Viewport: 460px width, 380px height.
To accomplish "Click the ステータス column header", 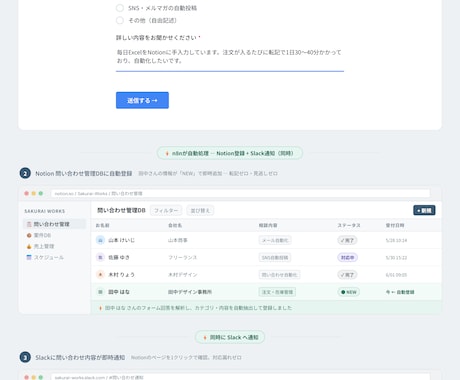I will [349, 226].
